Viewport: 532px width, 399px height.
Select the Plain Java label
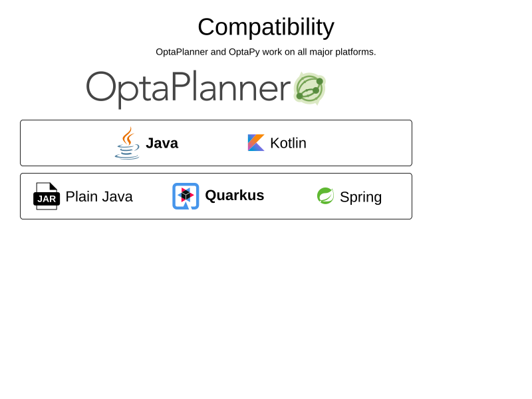(99, 197)
